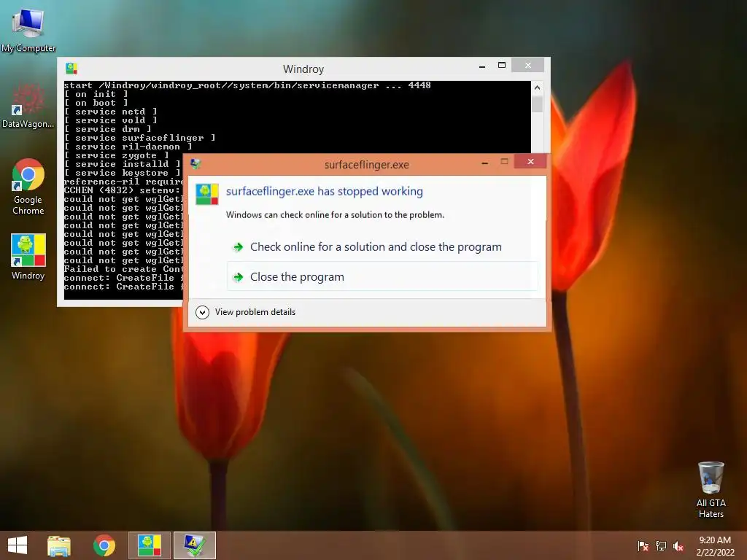Click the 'surfaceflinger.exe has stopped working' heading
747x560 pixels.
pyautogui.click(x=324, y=191)
